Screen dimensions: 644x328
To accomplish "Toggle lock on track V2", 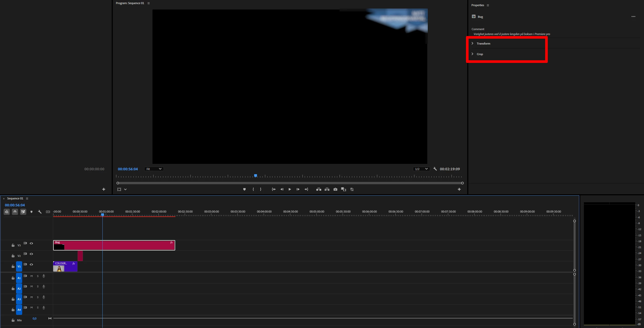I will 13,256.
